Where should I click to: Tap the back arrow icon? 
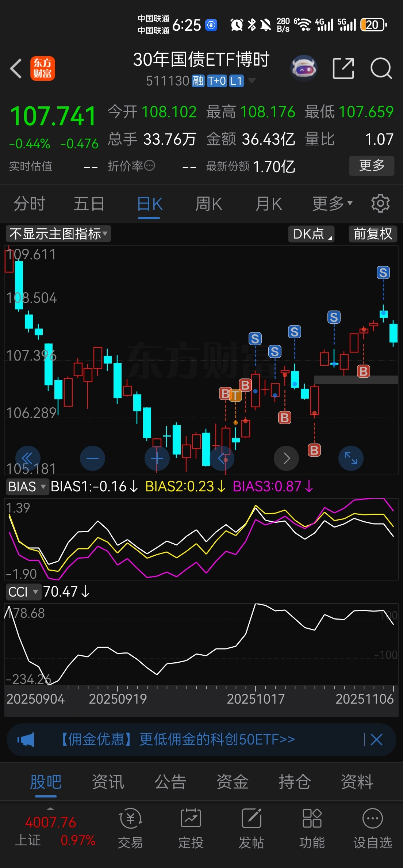[16, 68]
